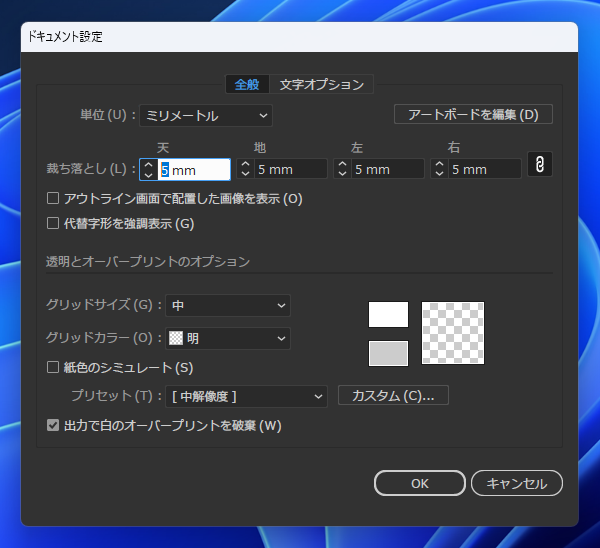600x548 pixels.
Task: Click the down arrow of 天 bleed stepper
Action: tap(149, 175)
